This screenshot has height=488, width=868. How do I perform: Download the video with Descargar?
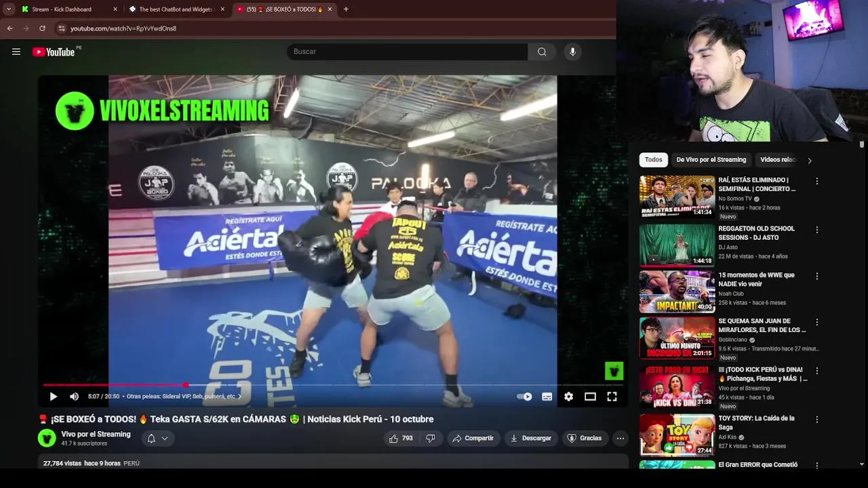pyautogui.click(x=531, y=438)
